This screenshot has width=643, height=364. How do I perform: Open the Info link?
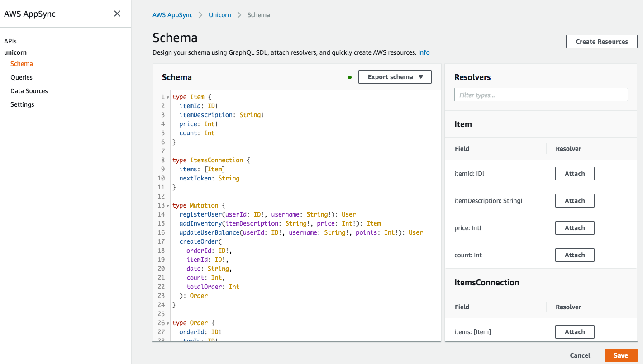(x=424, y=52)
